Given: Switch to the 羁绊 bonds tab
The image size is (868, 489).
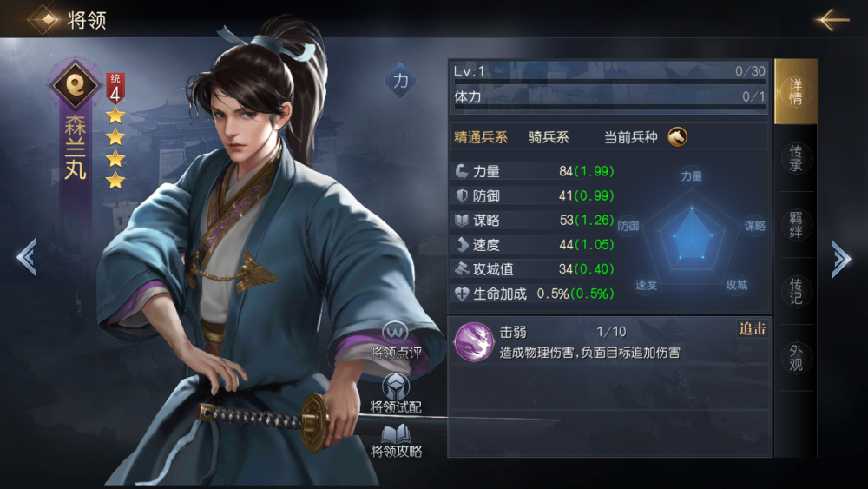Looking at the screenshot, I should pyautogui.click(x=795, y=225).
